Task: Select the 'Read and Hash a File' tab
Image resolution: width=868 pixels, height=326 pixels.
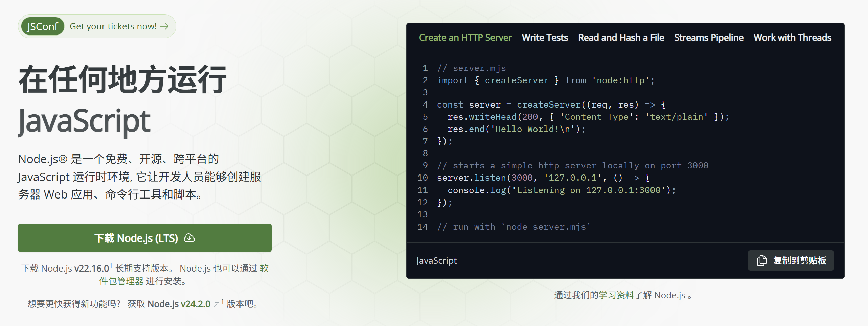Action: [621, 38]
